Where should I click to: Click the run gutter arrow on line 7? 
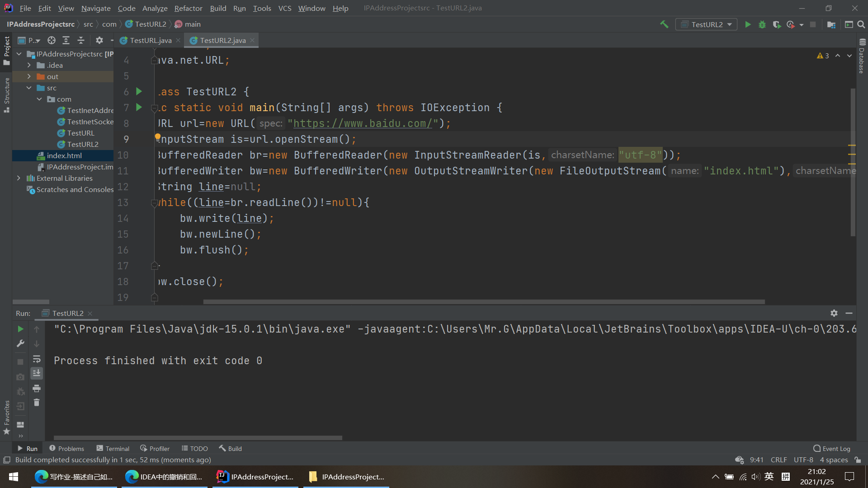click(x=139, y=108)
